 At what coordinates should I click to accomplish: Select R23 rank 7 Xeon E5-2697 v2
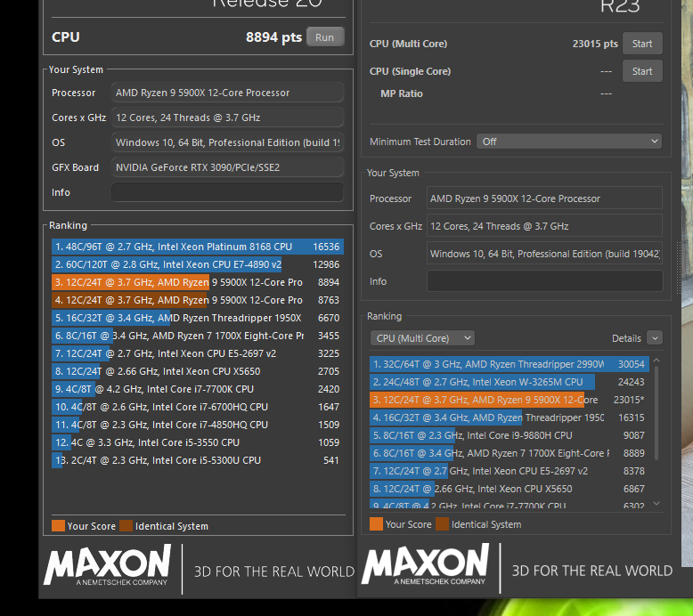[510, 471]
